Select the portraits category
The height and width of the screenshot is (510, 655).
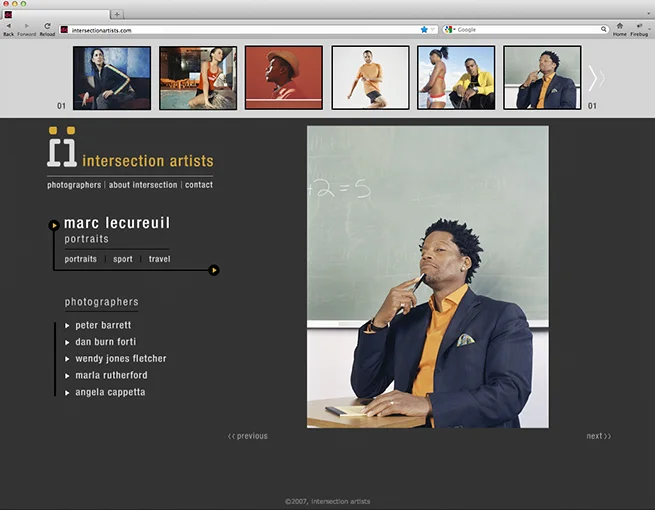point(81,259)
